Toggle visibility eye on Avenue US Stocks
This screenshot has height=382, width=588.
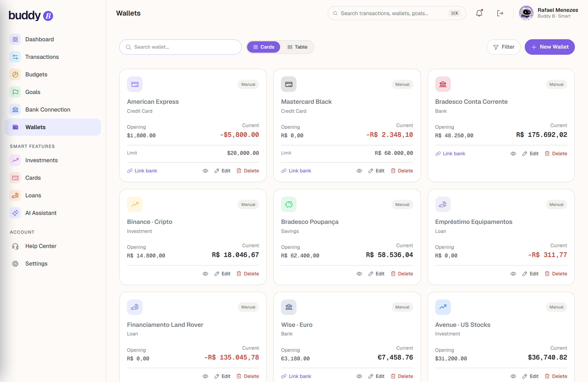(x=513, y=376)
